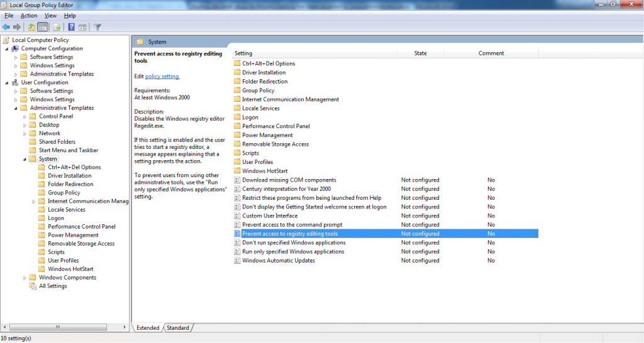Select the Logon folder in the tree
Screen dimensions: 644x343
56,218
